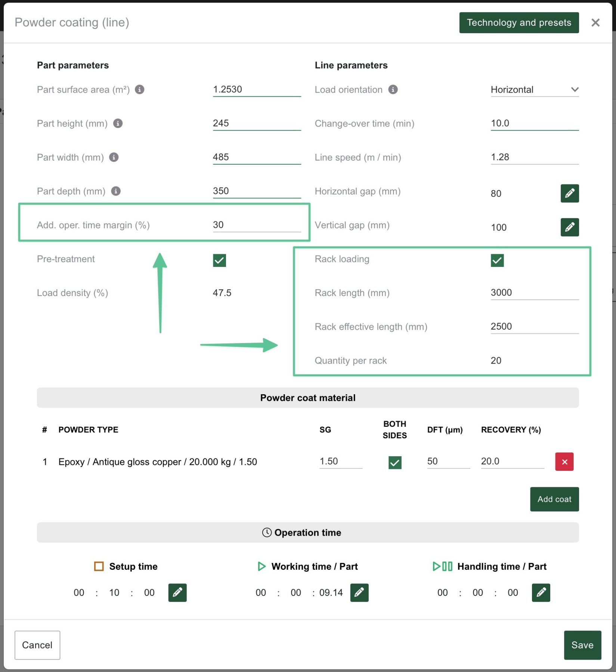
Task: Click the Add. oper. time margin field
Action: tap(256, 225)
